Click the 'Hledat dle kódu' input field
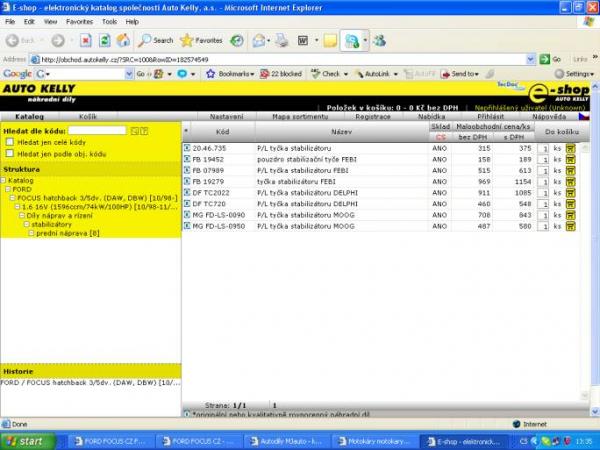The image size is (600, 450). [97, 130]
